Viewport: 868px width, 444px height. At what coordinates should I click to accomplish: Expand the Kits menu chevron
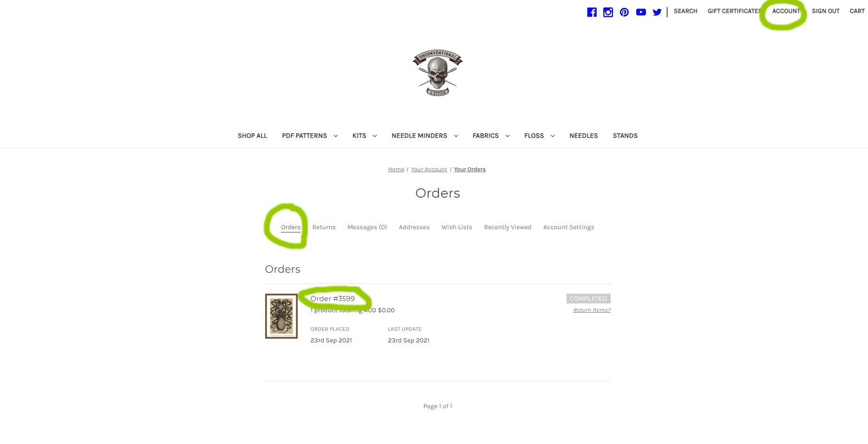point(374,136)
